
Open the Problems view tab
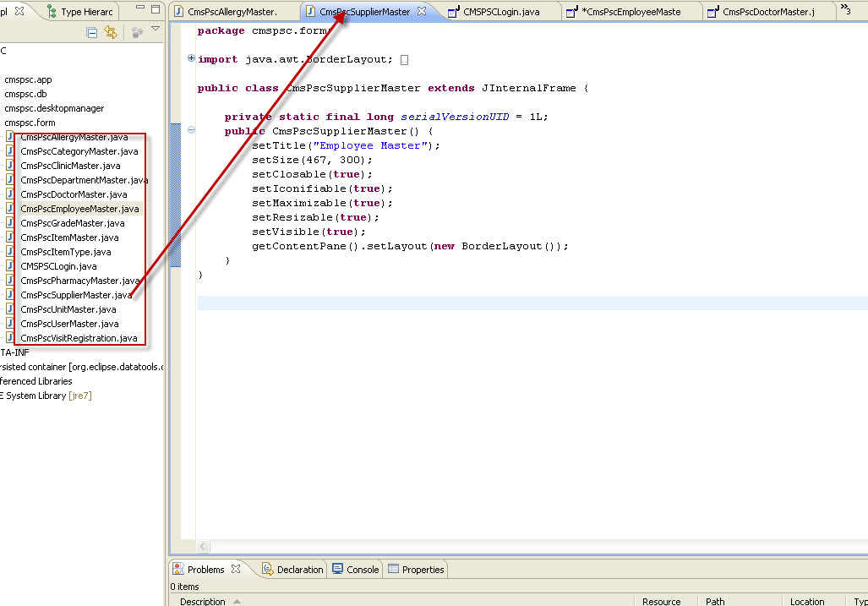(x=205, y=570)
